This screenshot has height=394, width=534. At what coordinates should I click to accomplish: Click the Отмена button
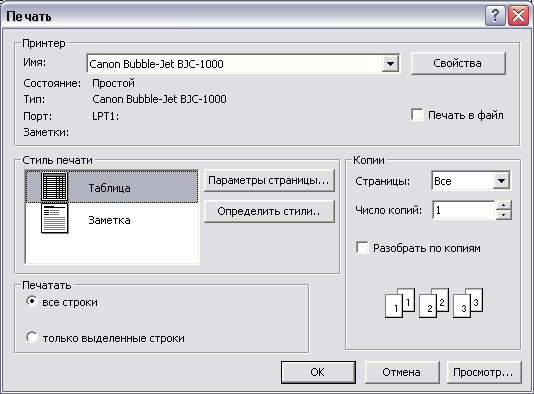point(402,372)
